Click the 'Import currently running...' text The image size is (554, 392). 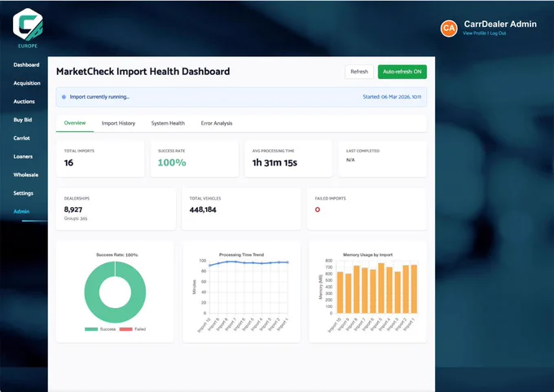99,97
